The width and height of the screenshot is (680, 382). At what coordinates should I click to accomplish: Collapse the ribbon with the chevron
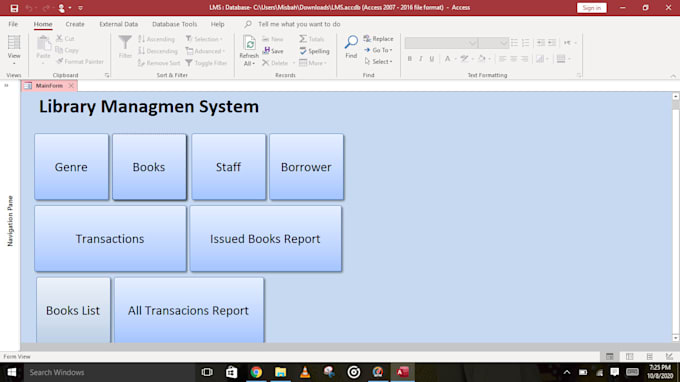[x=673, y=76]
